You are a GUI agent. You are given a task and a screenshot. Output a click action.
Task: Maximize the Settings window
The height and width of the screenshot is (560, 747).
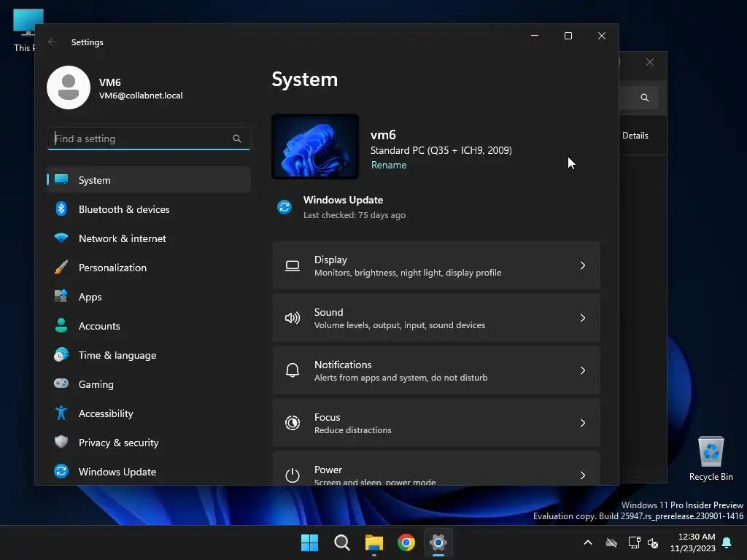568,36
